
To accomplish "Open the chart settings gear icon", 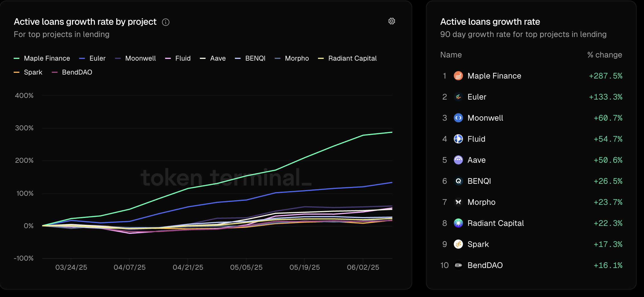I will (392, 21).
